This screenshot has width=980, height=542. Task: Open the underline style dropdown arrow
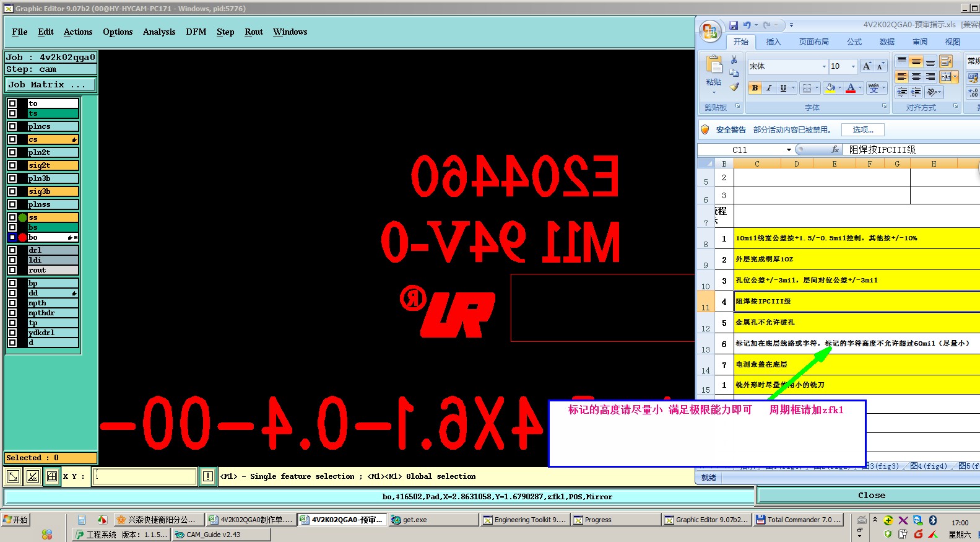click(x=793, y=88)
